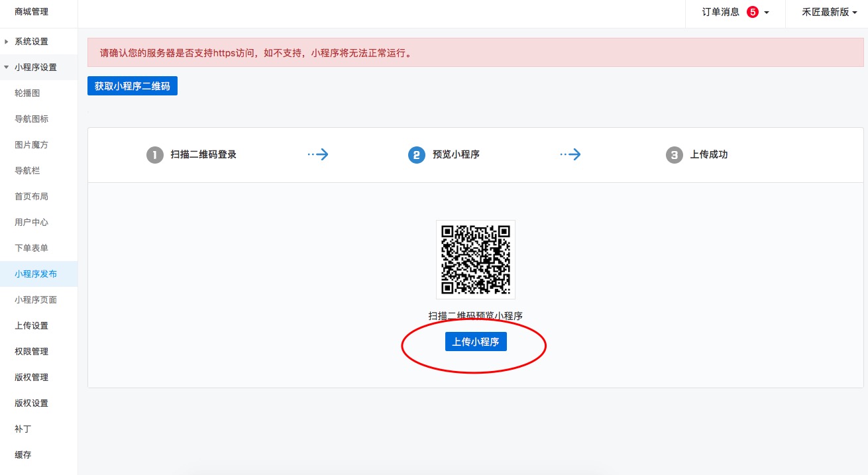Select 图片魔方 in the sidebar

coord(31,145)
